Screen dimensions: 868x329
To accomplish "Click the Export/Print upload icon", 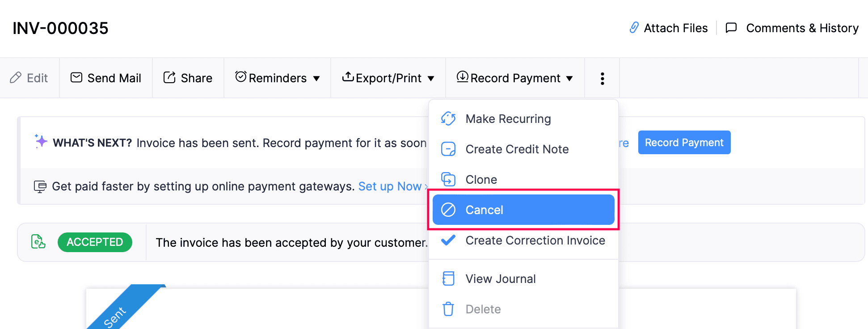I will (x=348, y=77).
